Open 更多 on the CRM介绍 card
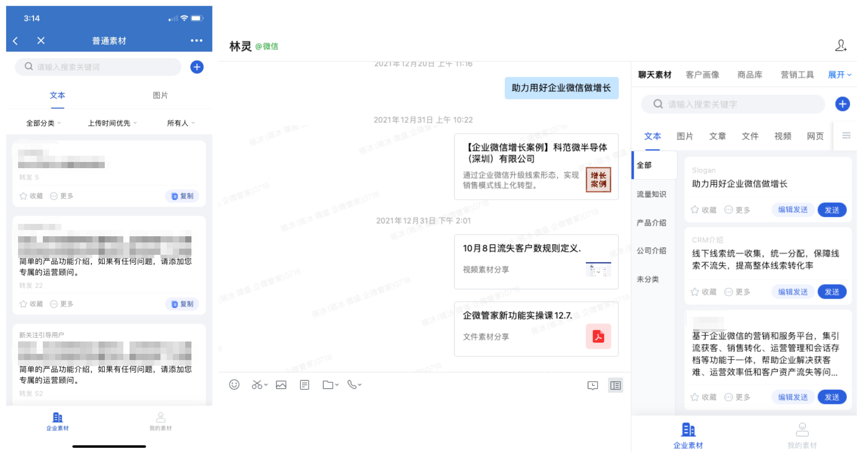Viewport: 868px width, 472px height. [x=737, y=292]
